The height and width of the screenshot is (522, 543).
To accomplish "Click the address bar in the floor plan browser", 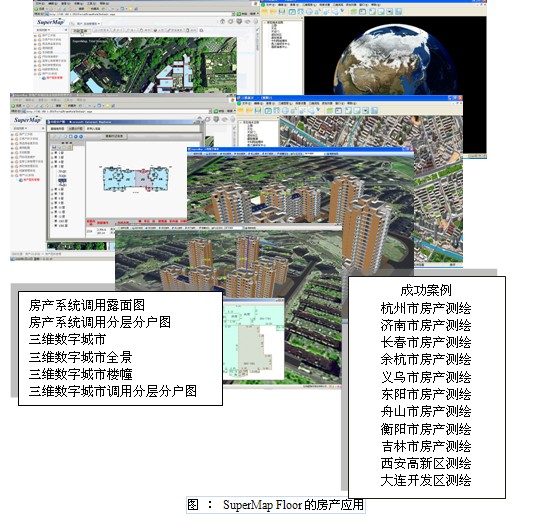I will click(x=117, y=112).
